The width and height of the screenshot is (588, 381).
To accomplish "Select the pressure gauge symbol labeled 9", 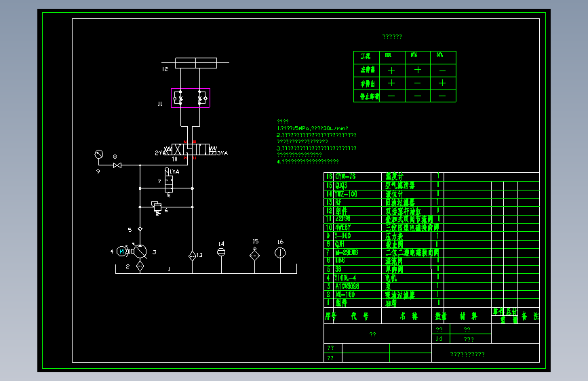I will (x=98, y=154).
